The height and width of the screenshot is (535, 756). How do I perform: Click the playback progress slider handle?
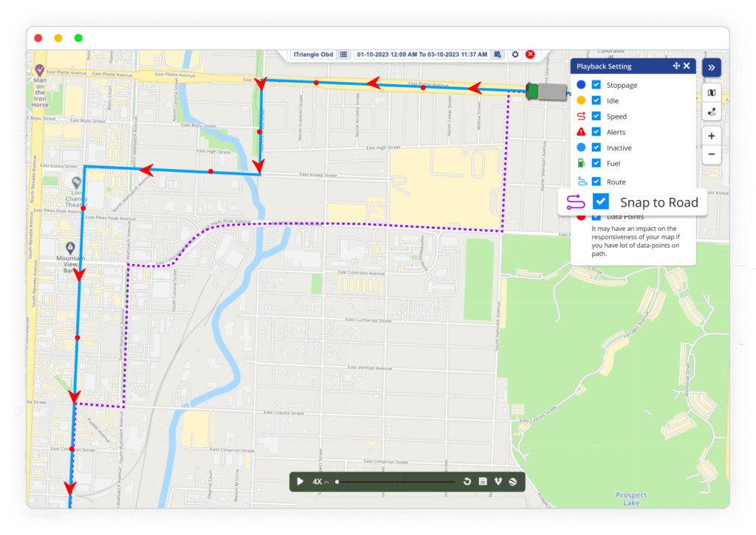(337, 481)
